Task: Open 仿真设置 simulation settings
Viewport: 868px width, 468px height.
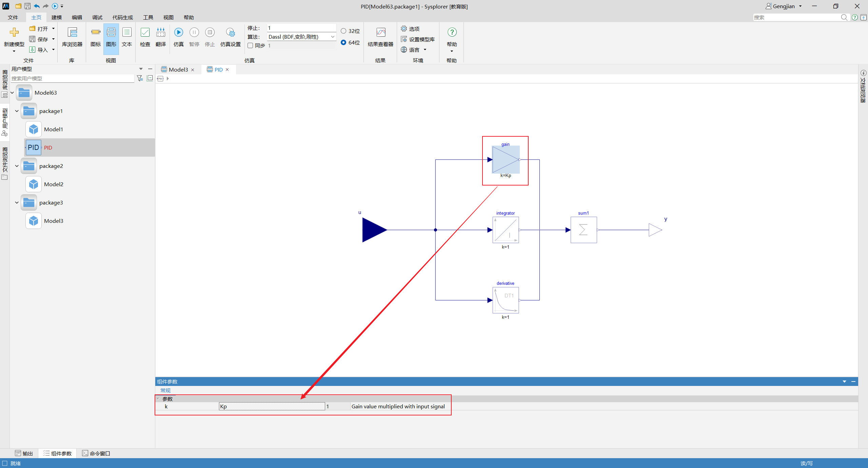Action: tap(230, 33)
